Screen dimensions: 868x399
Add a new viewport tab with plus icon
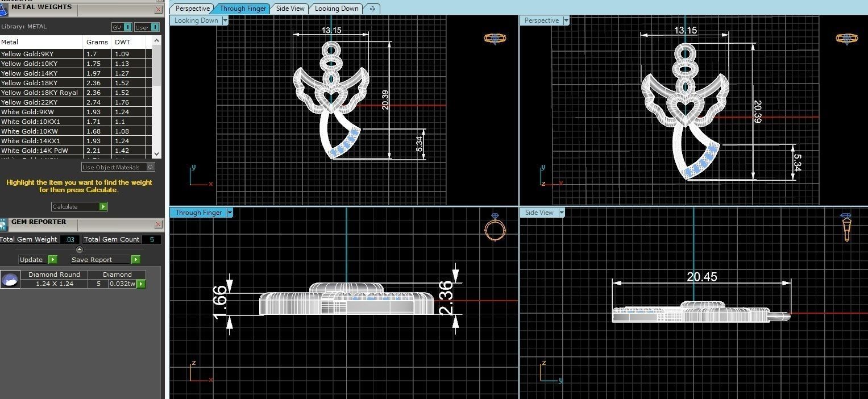pyautogui.click(x=372, y=9)
